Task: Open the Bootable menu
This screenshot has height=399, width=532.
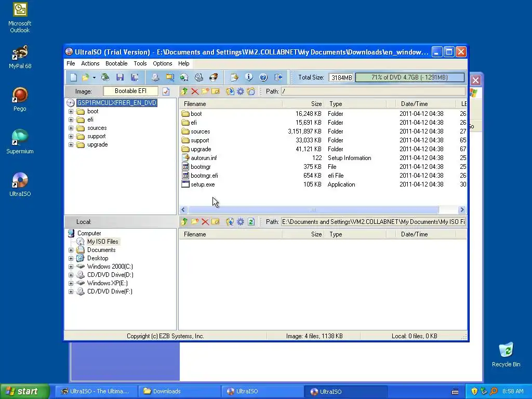Action: point(116,63)
